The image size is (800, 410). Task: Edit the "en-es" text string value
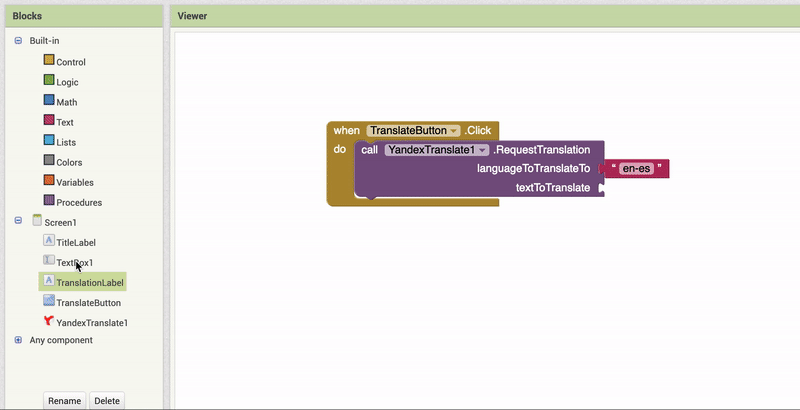pos(638,169)
